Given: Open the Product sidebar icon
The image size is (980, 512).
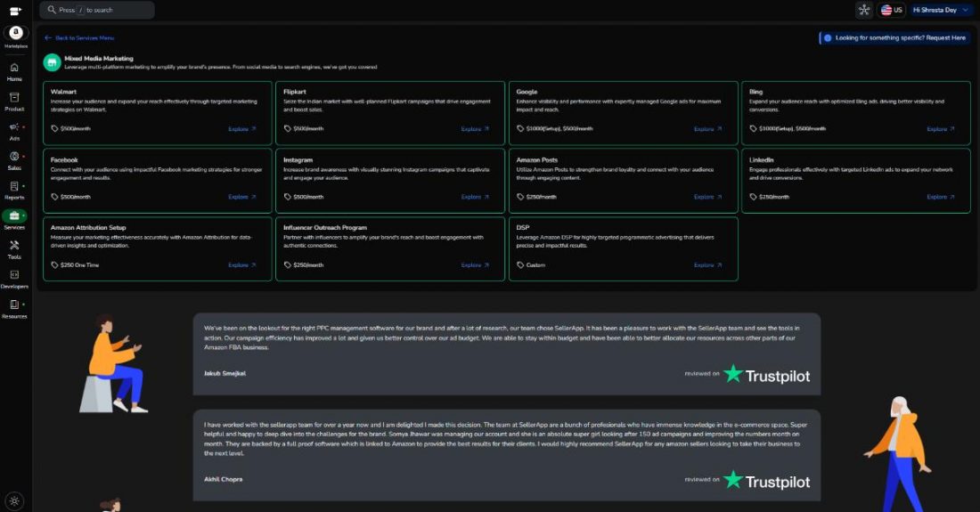Looking at the screenshot, I should pos(14,97).
